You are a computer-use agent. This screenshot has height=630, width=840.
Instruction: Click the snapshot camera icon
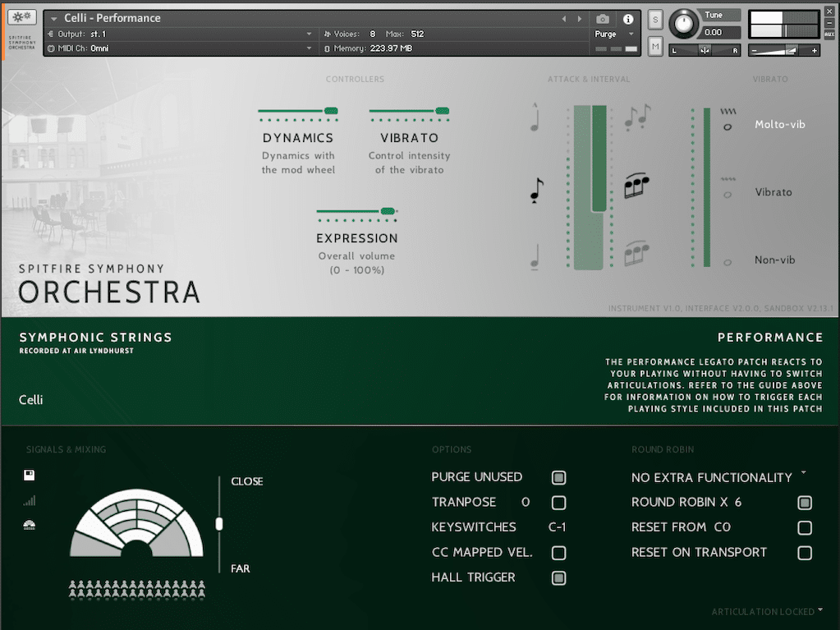602,19
